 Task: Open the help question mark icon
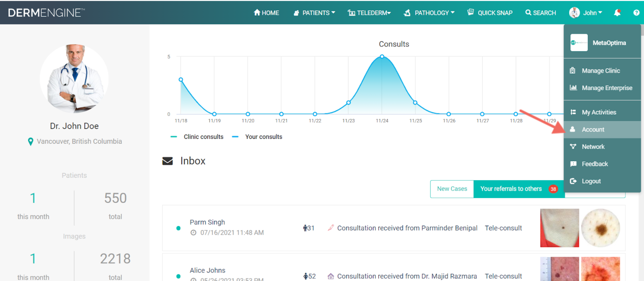tap(636, 13)
